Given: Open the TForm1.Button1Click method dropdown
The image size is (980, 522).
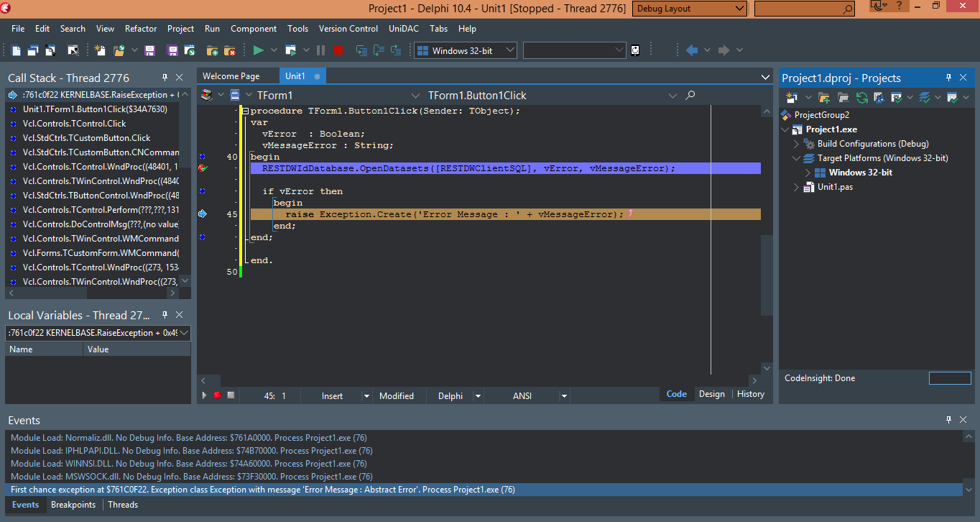Looking at the screenshot, I should pyautogui.click(x=672, y=96).
